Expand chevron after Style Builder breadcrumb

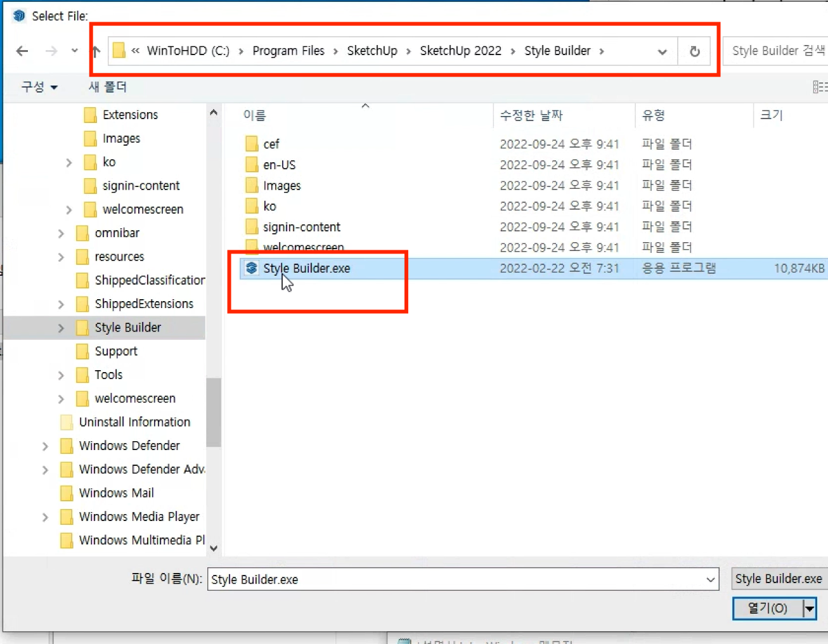tap(602, 51)
